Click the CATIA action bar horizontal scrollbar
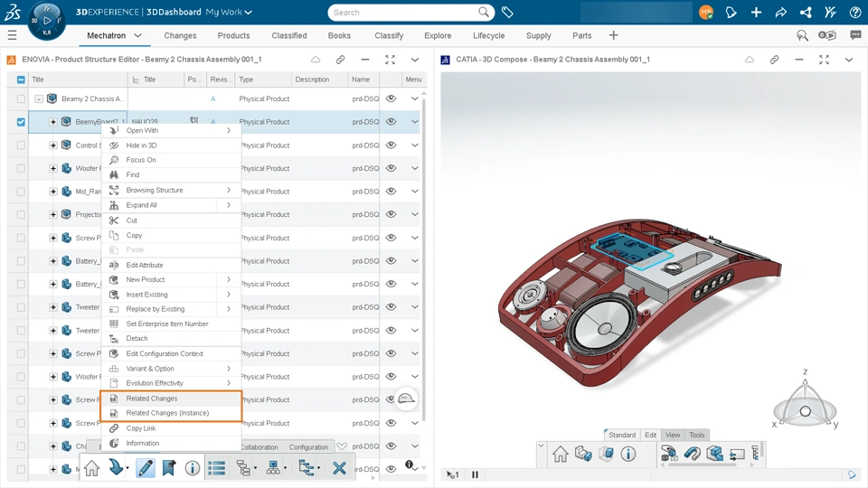Image resolution: width=868 pixels, height=488 pixels. 702,465
